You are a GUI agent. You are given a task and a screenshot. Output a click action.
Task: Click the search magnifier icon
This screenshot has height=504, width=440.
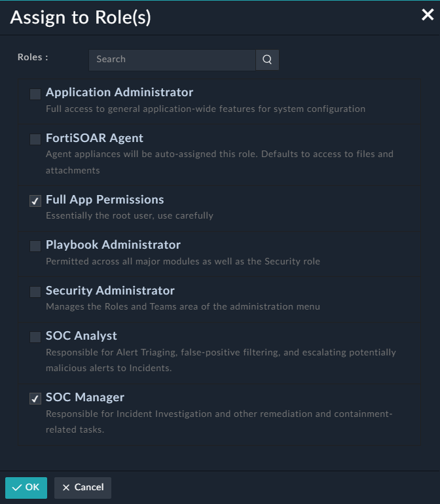(267, 60)
